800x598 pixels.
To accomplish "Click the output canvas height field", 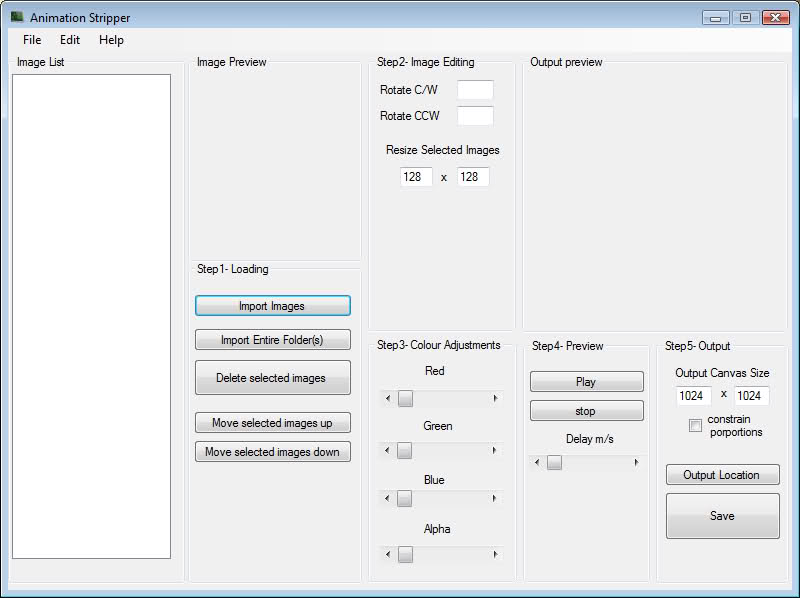I will point(752,395).
